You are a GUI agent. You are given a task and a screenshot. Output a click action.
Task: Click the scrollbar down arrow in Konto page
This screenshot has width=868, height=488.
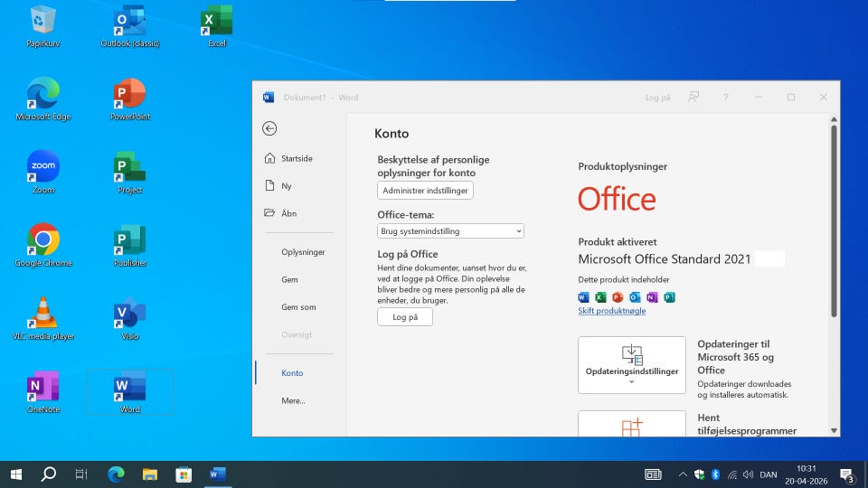[x=834, y=430]
